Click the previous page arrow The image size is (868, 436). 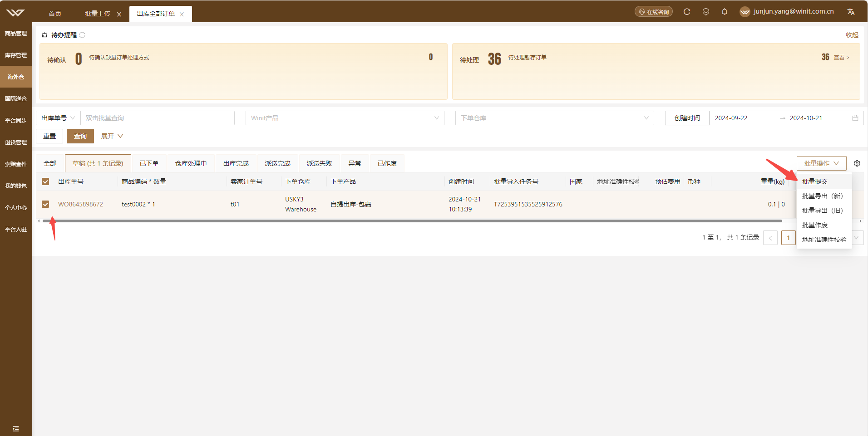pos(770,238)
